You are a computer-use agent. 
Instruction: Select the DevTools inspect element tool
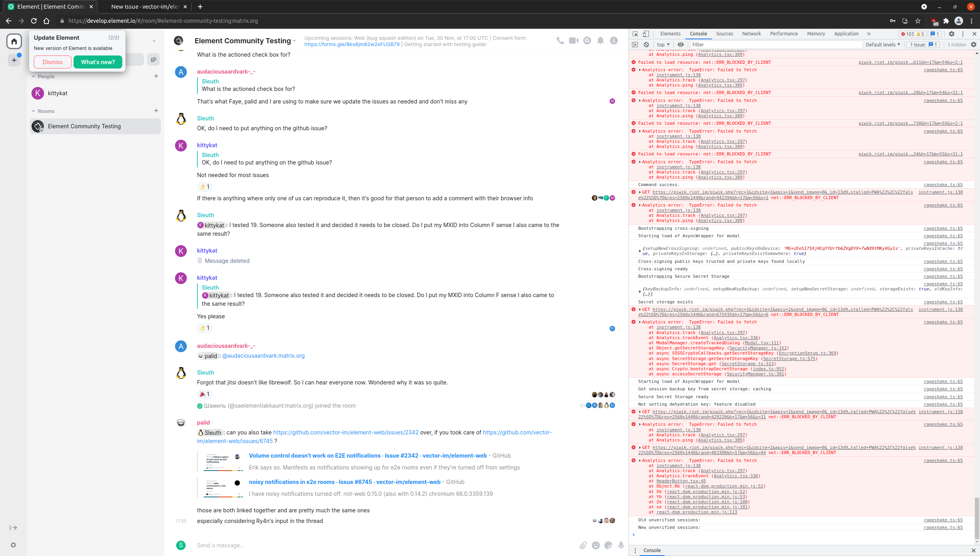pyautogui.click(x=636, y=34)
